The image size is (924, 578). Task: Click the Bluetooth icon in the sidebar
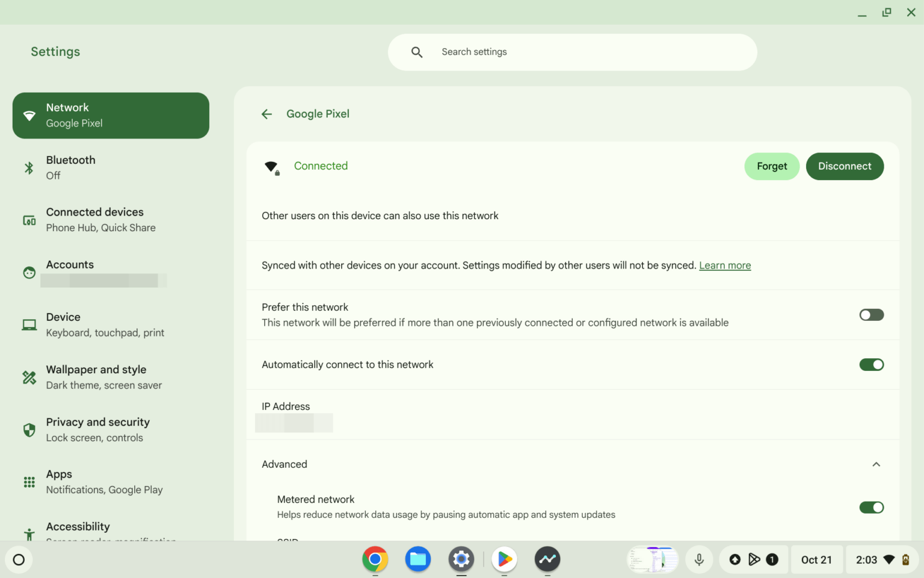click(28, 167)
